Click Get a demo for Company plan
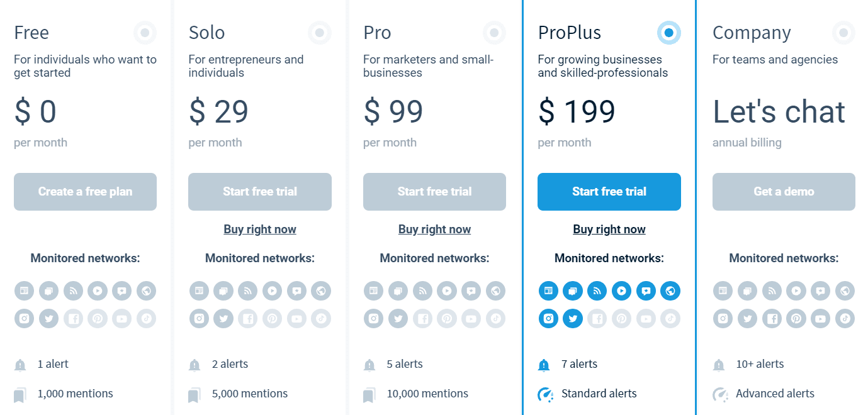 click(784, 192)
